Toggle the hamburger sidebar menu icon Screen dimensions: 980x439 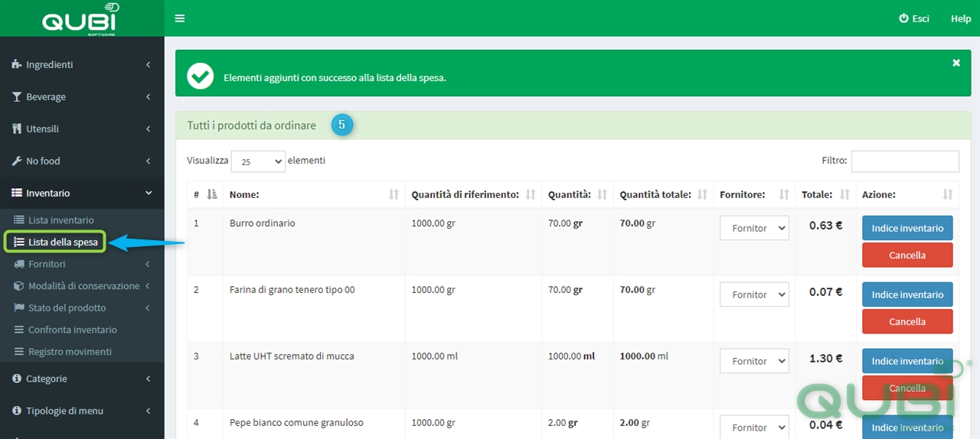coord(180,18)
